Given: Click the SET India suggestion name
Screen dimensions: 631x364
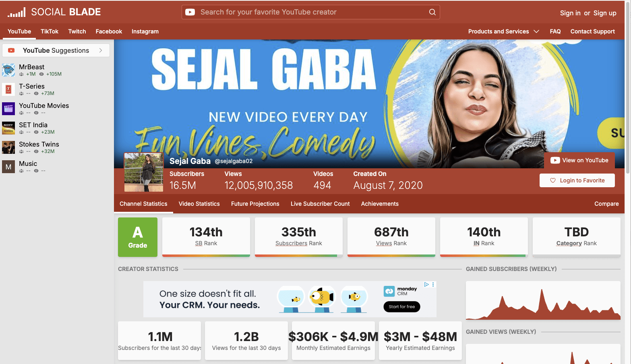Looking at the screenshot, I should 33,125.
